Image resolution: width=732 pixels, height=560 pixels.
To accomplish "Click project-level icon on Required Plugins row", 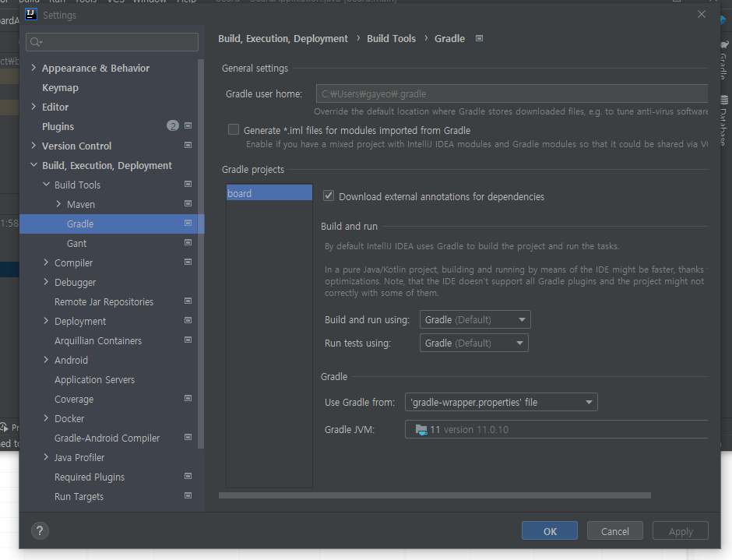I will pos(188,476).
